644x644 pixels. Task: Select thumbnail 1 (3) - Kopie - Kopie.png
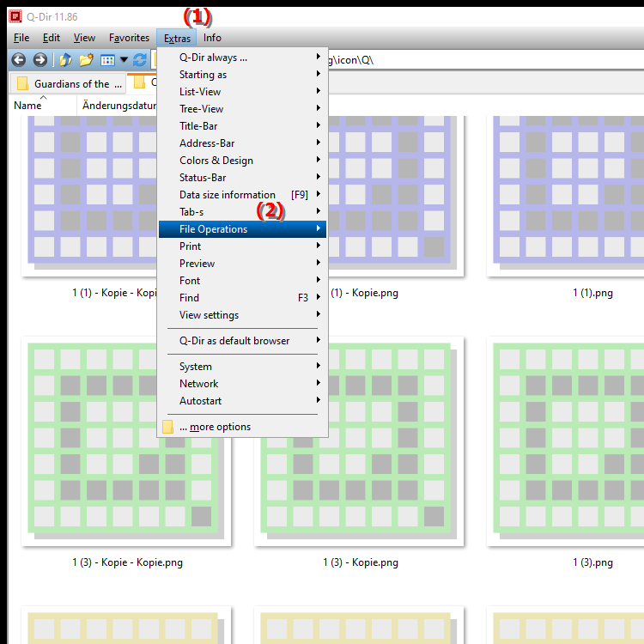(x=126, y=441)
